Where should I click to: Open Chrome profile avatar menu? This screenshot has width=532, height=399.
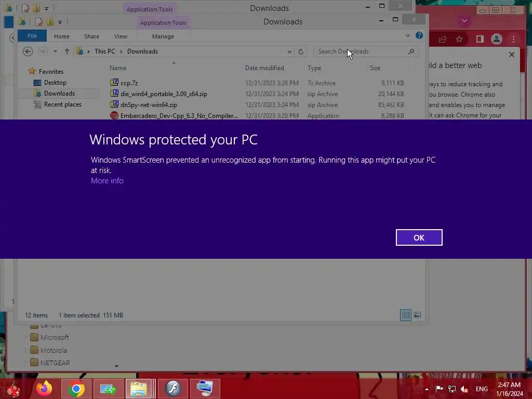click(496, 39)
